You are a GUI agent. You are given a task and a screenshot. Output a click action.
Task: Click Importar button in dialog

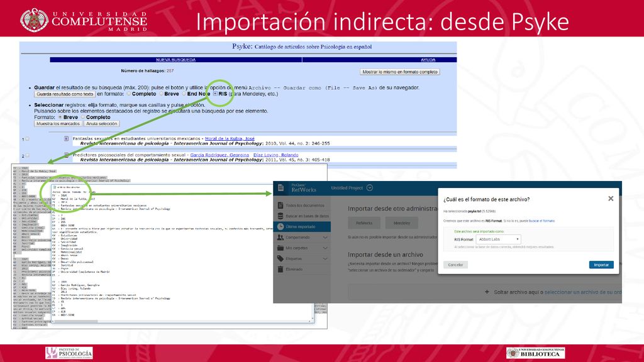[x=601, y=265]
